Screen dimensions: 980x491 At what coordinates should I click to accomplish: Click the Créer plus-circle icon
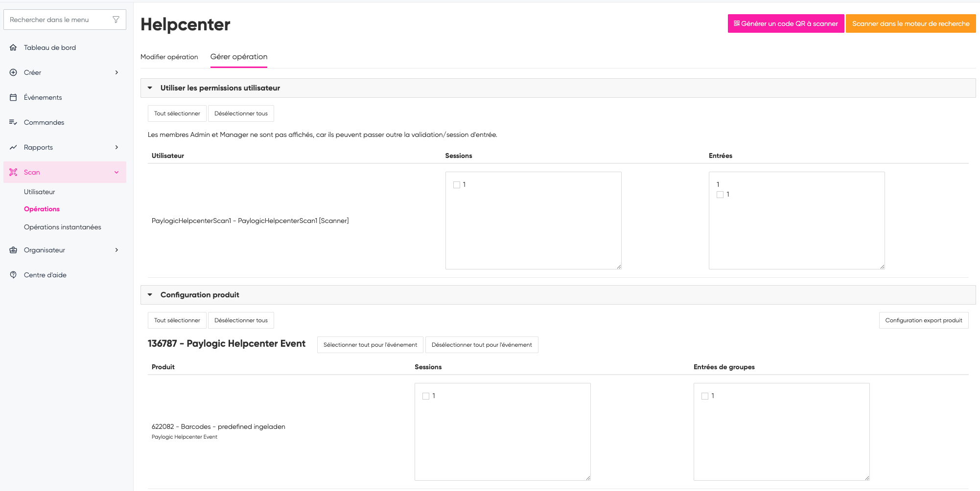pos(13,72)
